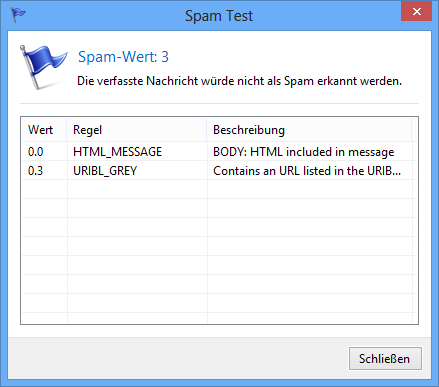Screen dimensions: 439x387
Task: Close the Spam Test window
Action: [x=416, y=12]
